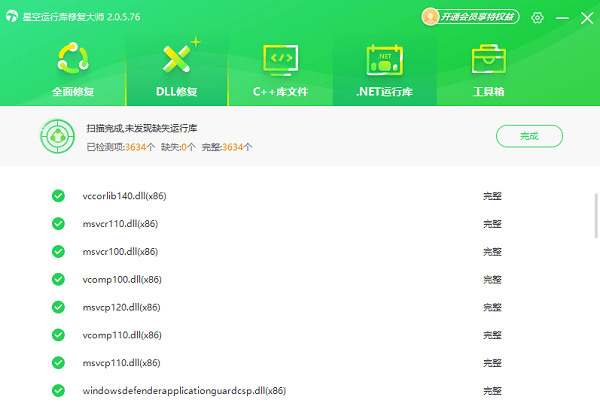Viewport: 600px width, 412px height.
Task: Click 完整 status of msvcr110.dll row
Action: pyautogui.click(x=492, y=224)
